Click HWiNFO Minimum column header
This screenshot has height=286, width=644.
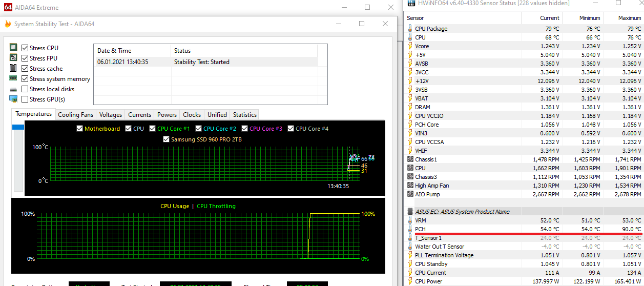583,18
